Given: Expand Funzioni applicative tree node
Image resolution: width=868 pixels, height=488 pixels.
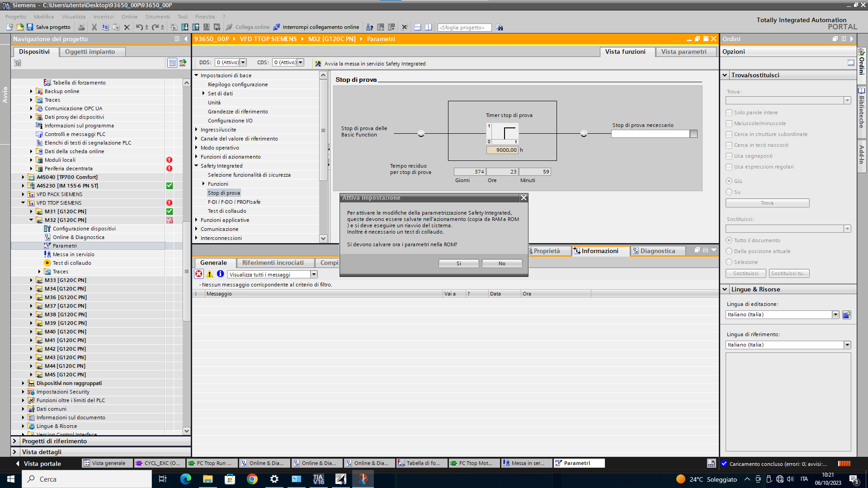Looking at the screenshot, I should 197,220.
